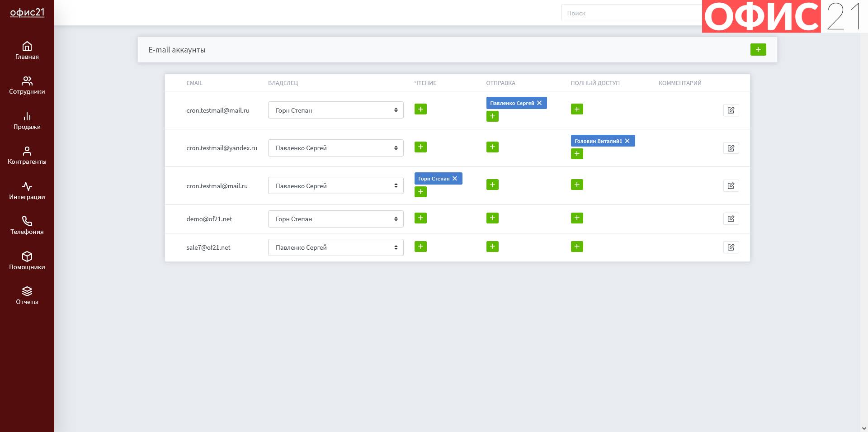
Task: Click the E-mail аккаунты heading
Action: (x=177, y=50)
